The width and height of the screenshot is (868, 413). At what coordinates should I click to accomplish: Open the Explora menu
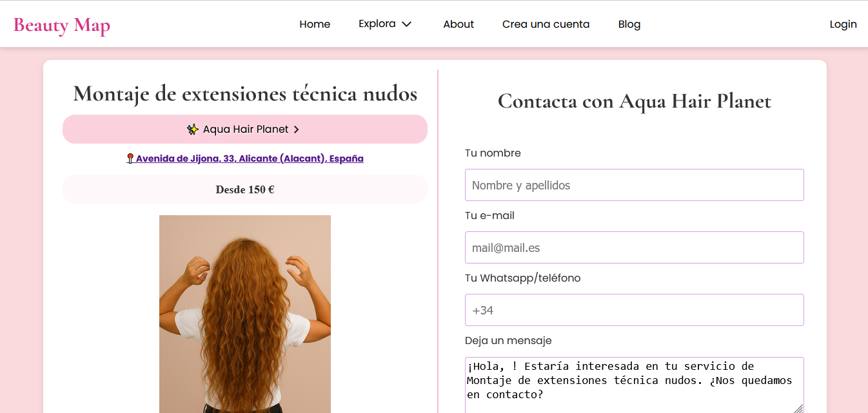point(385,24)
